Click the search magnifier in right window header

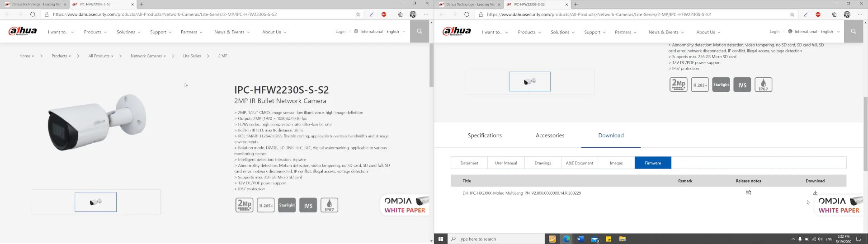click(854, 32)
